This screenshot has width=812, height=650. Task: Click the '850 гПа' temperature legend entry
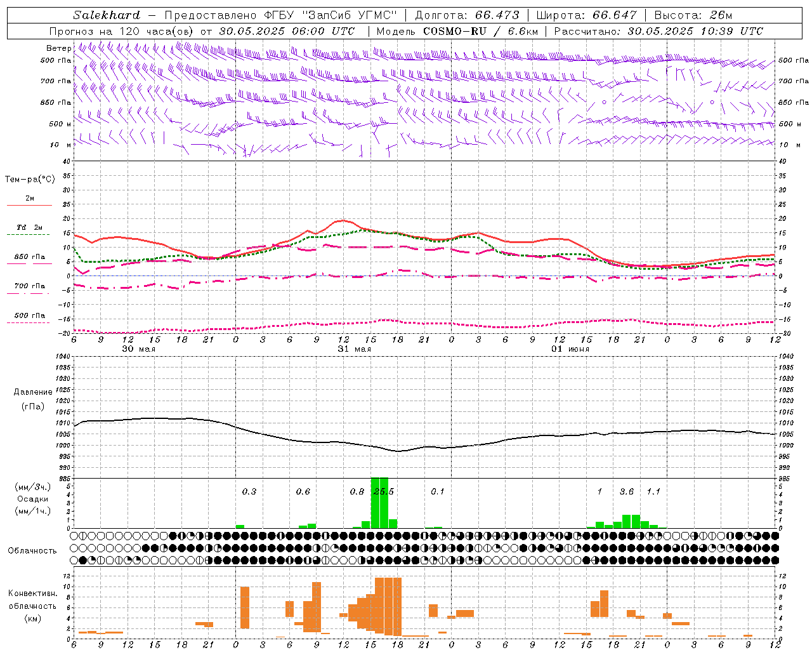30,257
